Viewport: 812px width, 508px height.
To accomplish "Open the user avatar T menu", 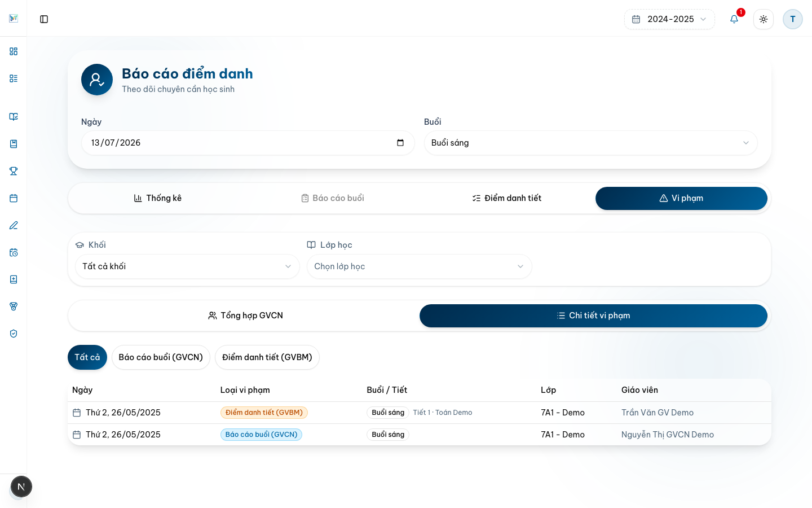I will point(793,19).
